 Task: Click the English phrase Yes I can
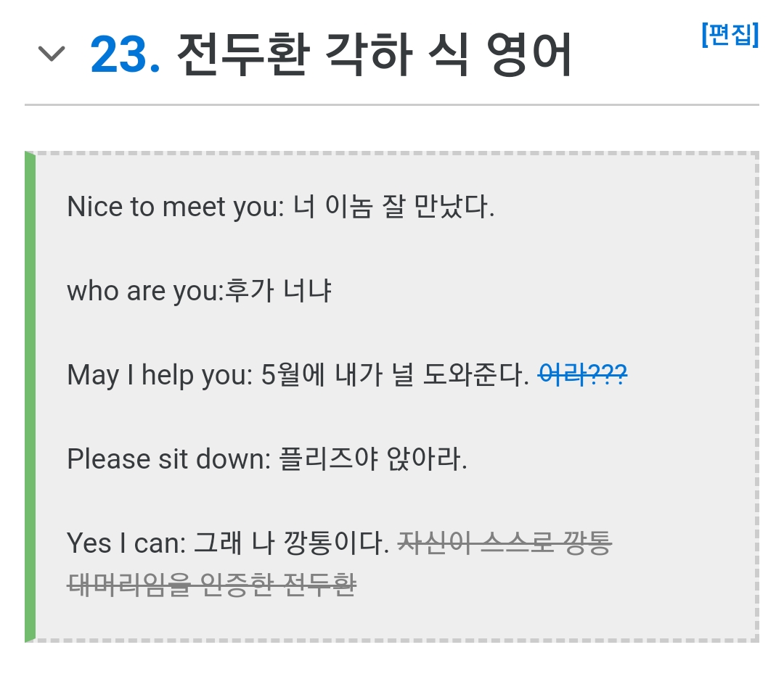[x=126, y=543]
